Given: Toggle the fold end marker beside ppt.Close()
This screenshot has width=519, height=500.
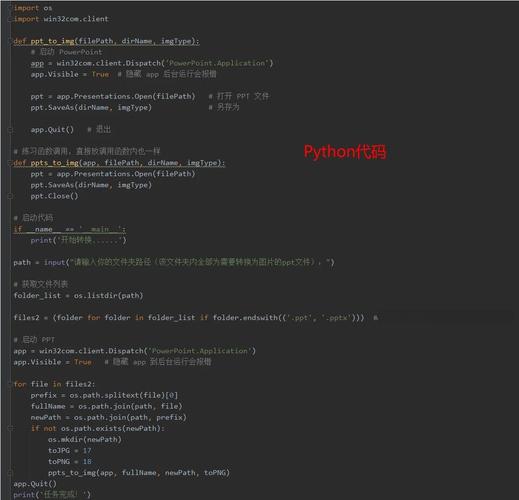Looking at the screenshot, I should [10, 196].
